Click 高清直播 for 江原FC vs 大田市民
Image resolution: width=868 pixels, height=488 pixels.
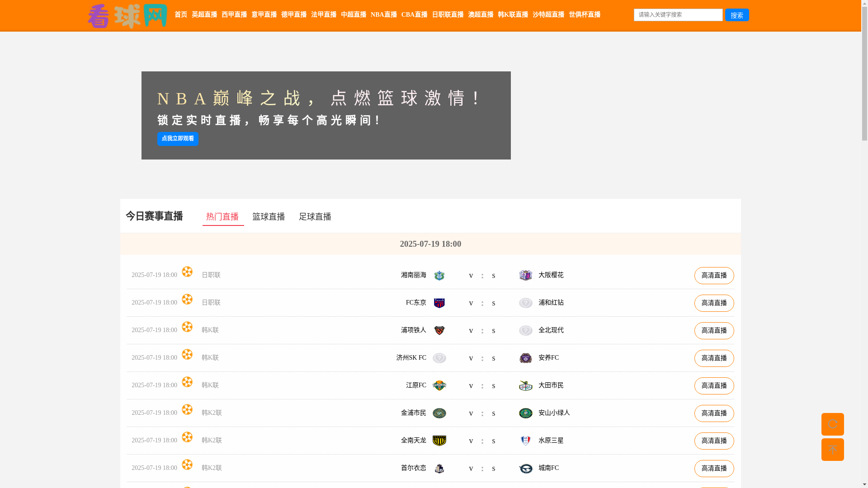(x=714, y=386)
